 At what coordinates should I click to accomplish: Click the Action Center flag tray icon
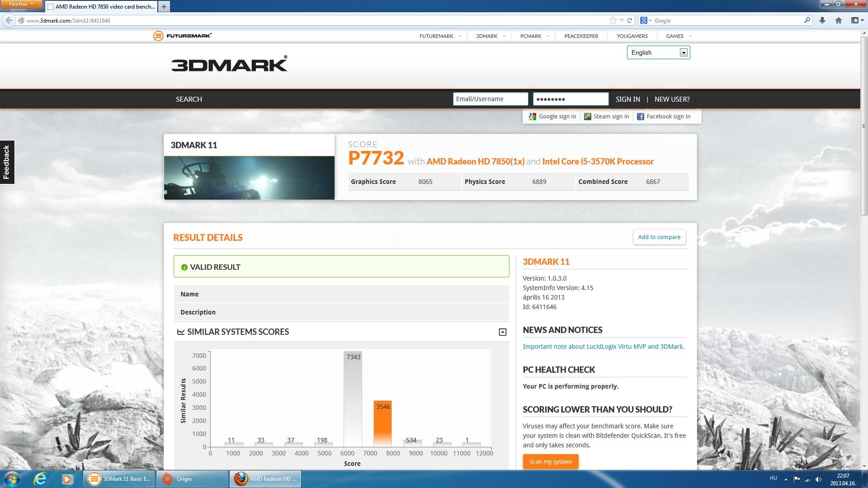pyautogui.click(x=797, y=479)
